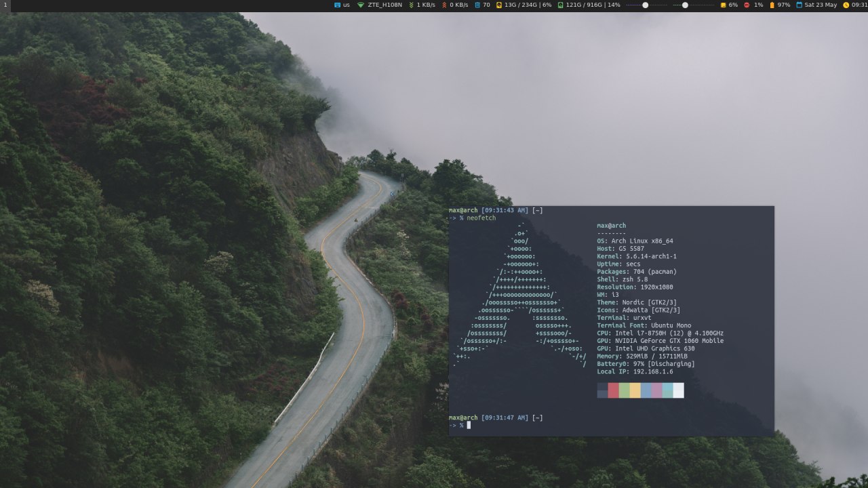This screenshot has width=868, height=488.
Task: Pick the red swatch in neofetch palette
Action: coord(614,390)
